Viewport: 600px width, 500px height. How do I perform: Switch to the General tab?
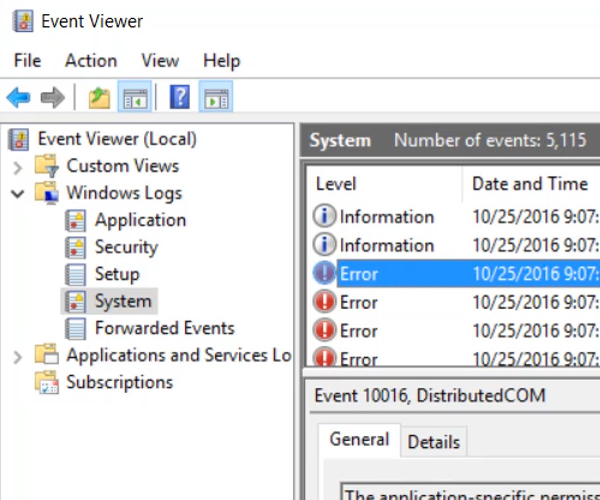pos(359,439)
